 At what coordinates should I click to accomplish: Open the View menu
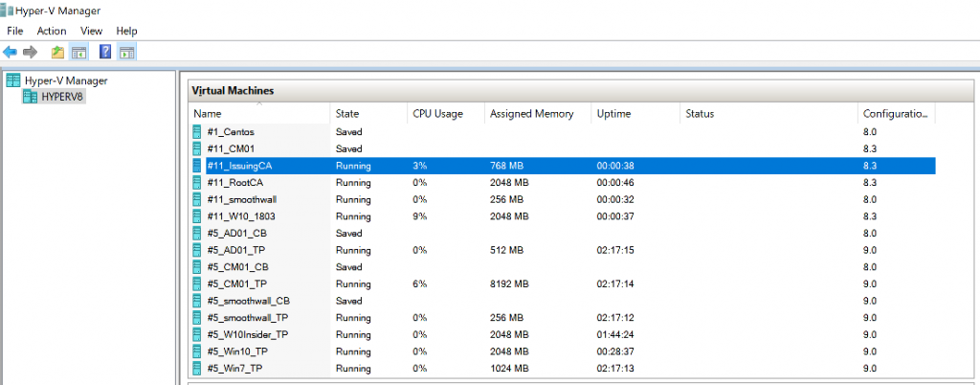[91, 31]
